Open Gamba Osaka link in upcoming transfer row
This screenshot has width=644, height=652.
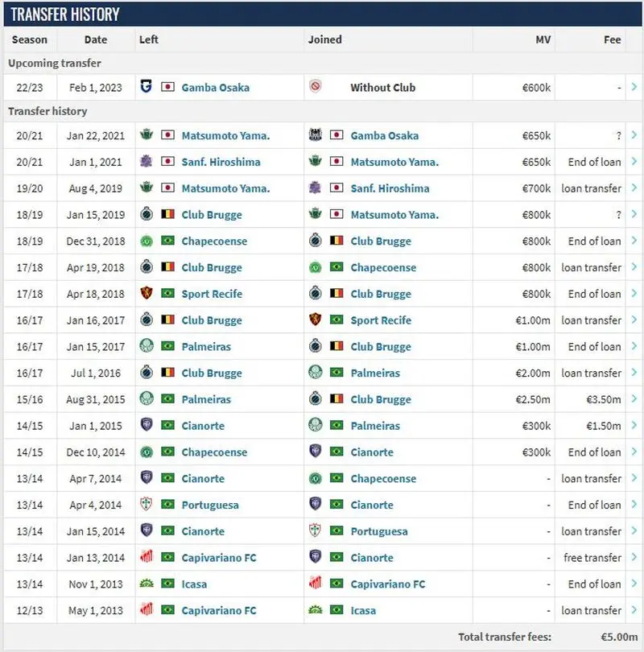pos(216,87)
